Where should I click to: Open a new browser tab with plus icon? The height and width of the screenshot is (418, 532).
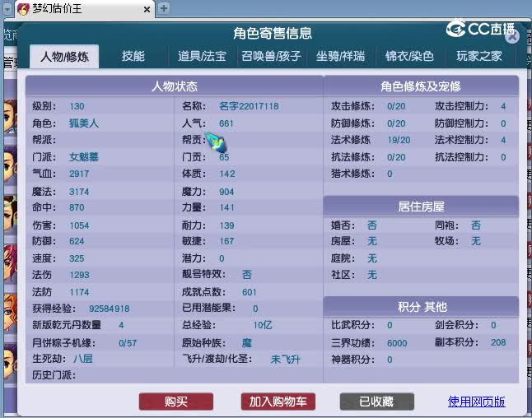pyautogui.click(x=164, y=8)
